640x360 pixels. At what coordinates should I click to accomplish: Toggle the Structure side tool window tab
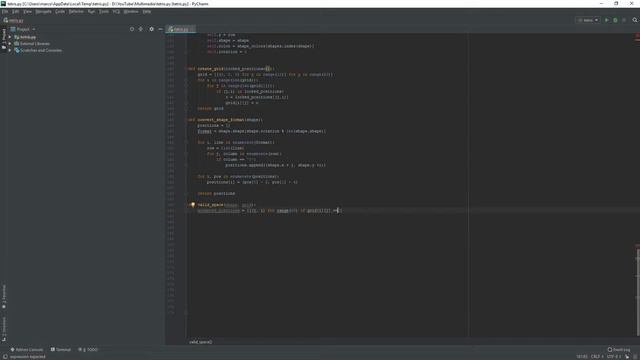[4, 329]
